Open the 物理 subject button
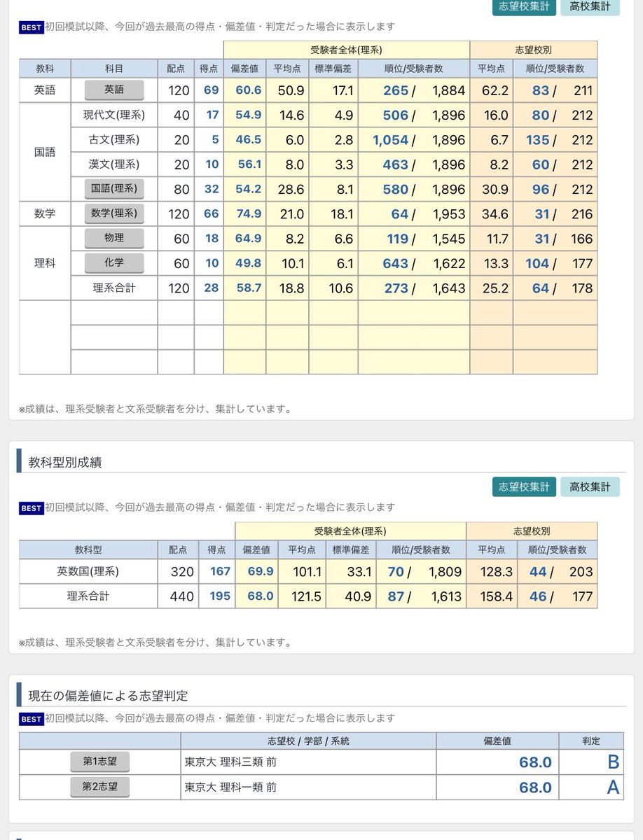The height and width of the screenshot is (840, 643). click(114, 239)
